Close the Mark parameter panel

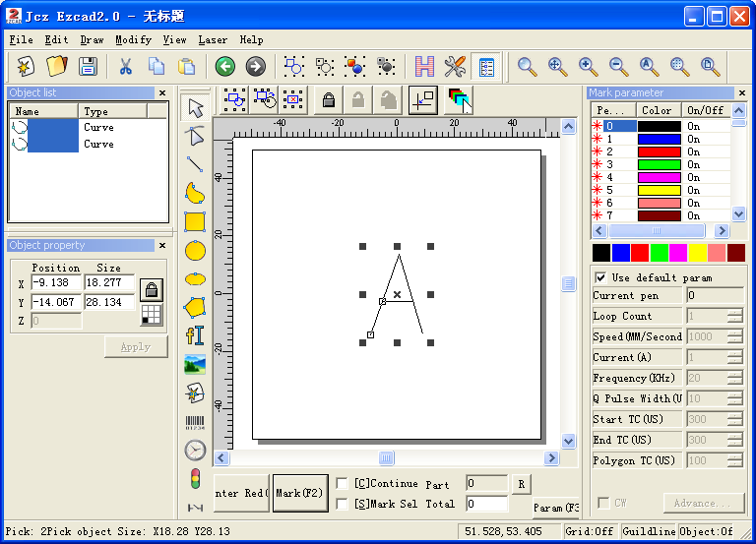tap(742, 92)
